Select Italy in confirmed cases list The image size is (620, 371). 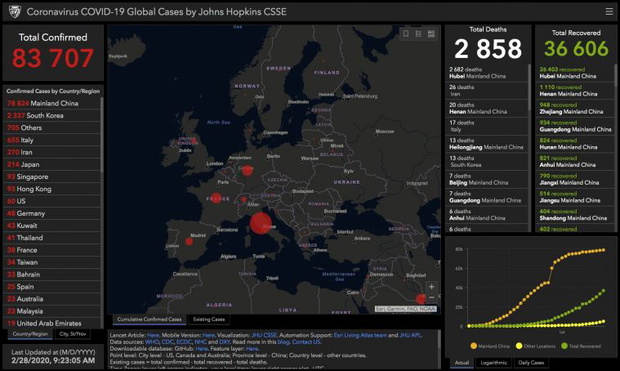[x=52, y=140]
